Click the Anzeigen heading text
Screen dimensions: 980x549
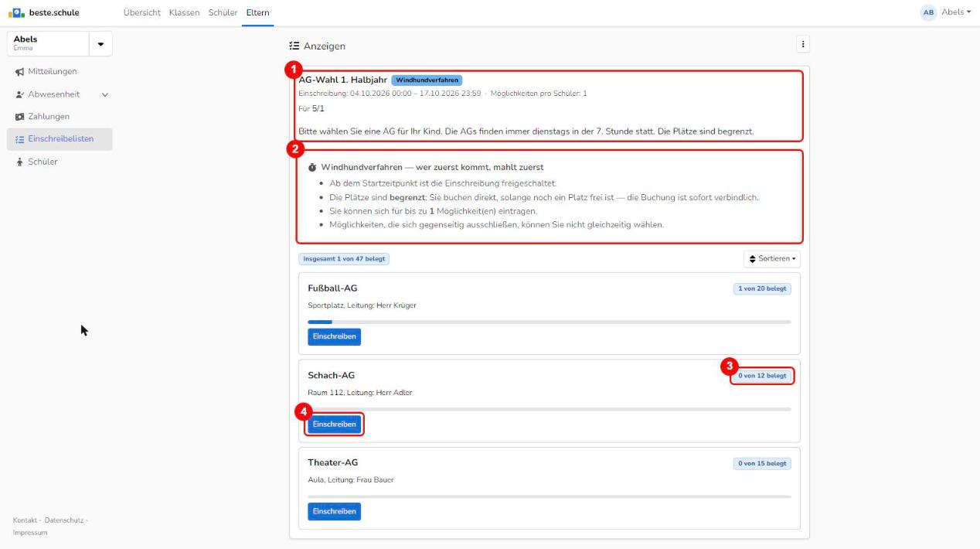pos(324,46)
